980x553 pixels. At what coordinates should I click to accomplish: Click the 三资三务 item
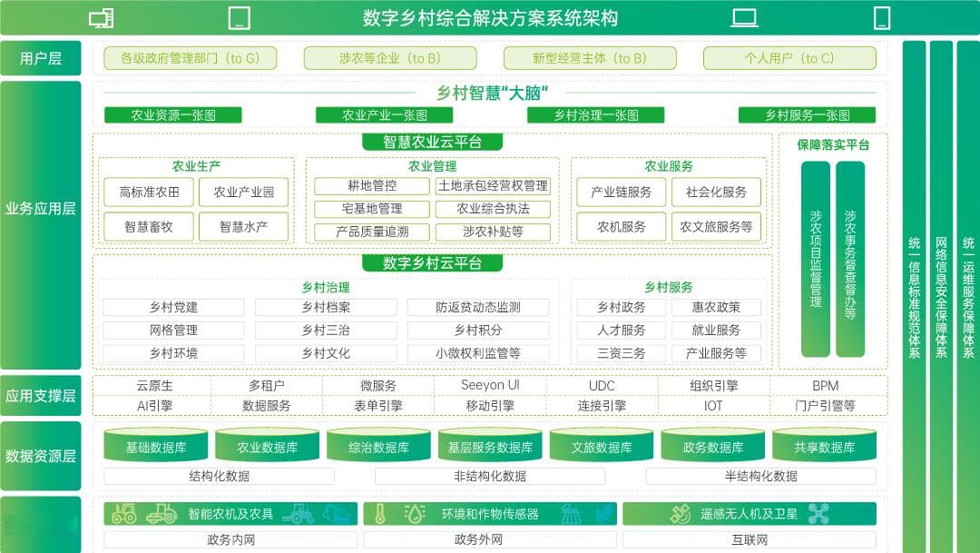pyautogui.click(x=622, y=353)
